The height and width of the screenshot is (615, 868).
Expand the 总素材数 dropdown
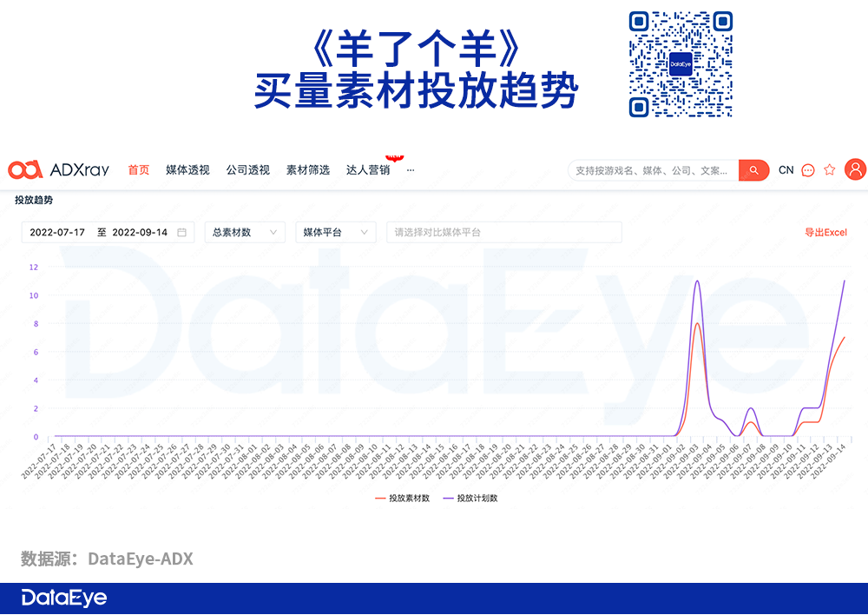245,232
